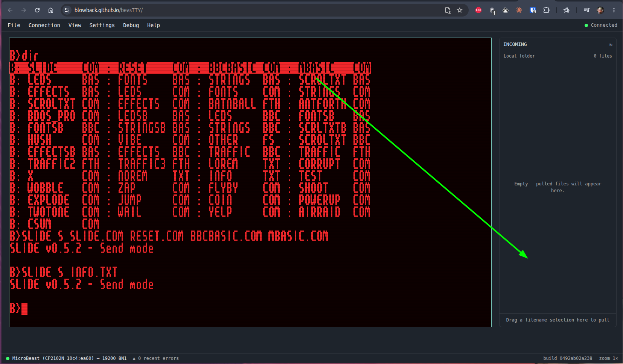
Task: Click EXPLODE in the directory listing
Action: click(49, 200)
